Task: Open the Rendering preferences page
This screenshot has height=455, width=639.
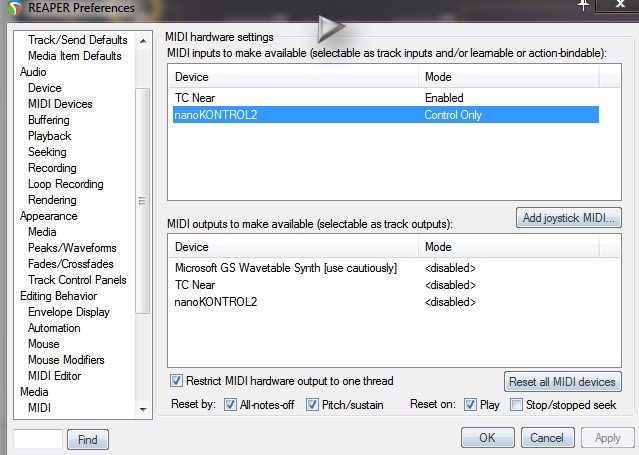Action: (52, 200)
